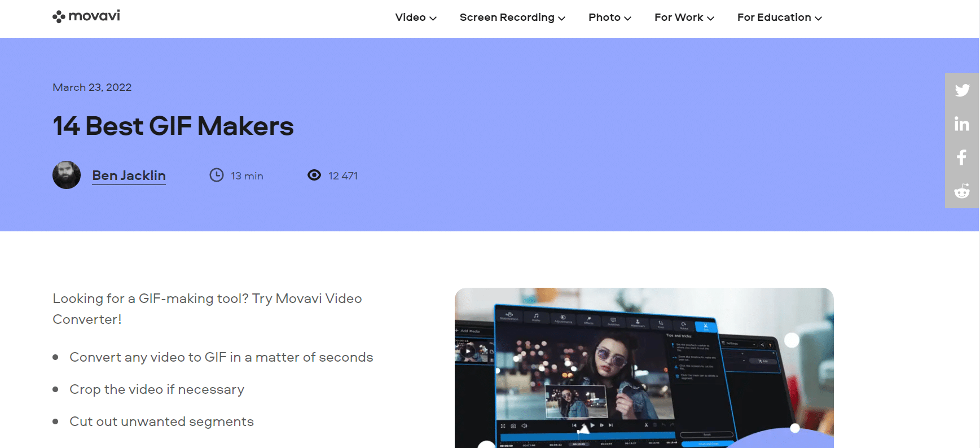Click 'Crop the video if necessary' bullet

point(157,389)
